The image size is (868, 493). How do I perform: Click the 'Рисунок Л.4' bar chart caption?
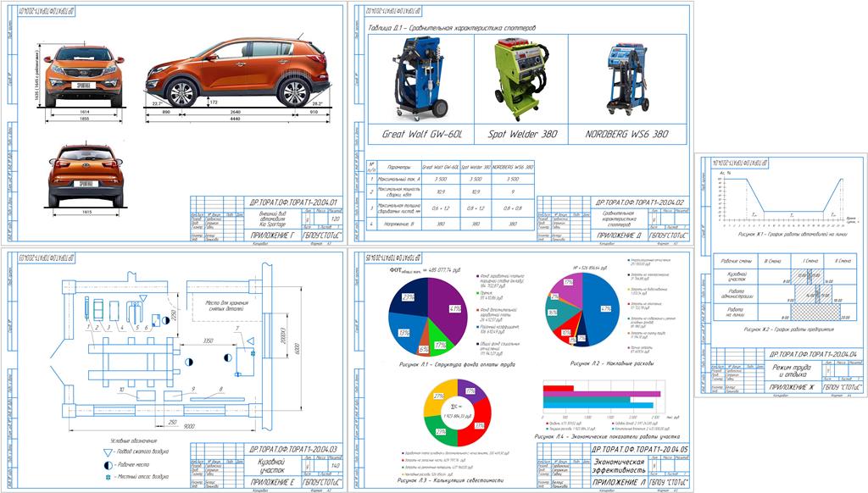[607, 436]
